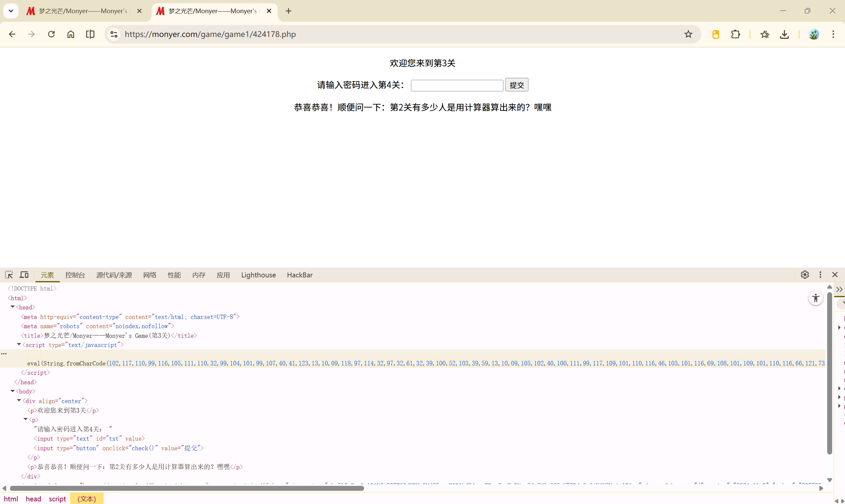Screen dimensions: 845x504
Task: Open site information icon in address bar
Action: tap(114, 34)
